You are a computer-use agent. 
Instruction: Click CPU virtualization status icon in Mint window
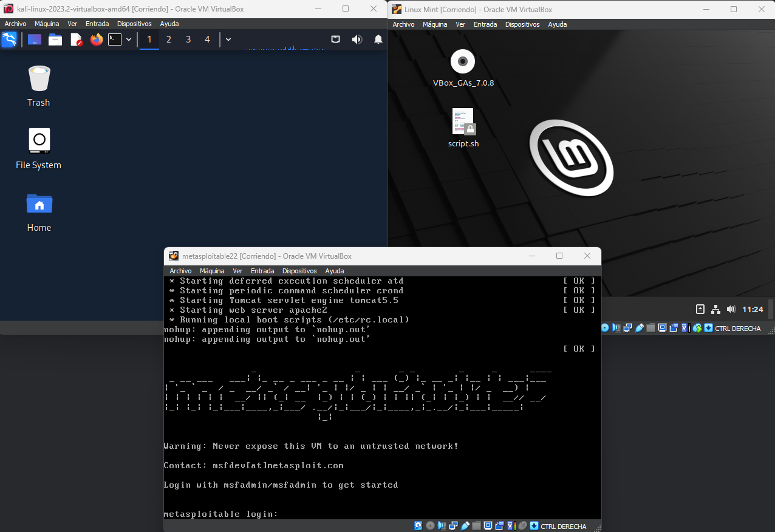click(686, 328)
